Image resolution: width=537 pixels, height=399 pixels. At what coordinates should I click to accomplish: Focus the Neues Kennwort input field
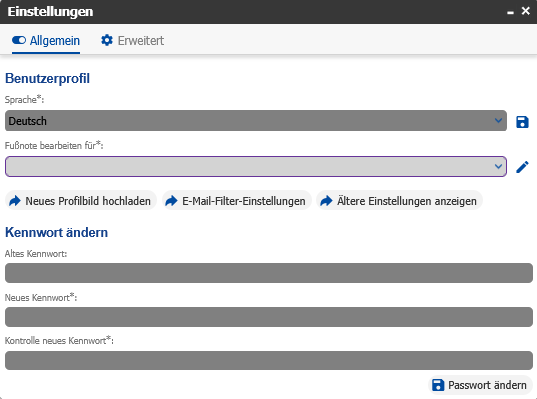pyautogui.click(x=269, y=317)
